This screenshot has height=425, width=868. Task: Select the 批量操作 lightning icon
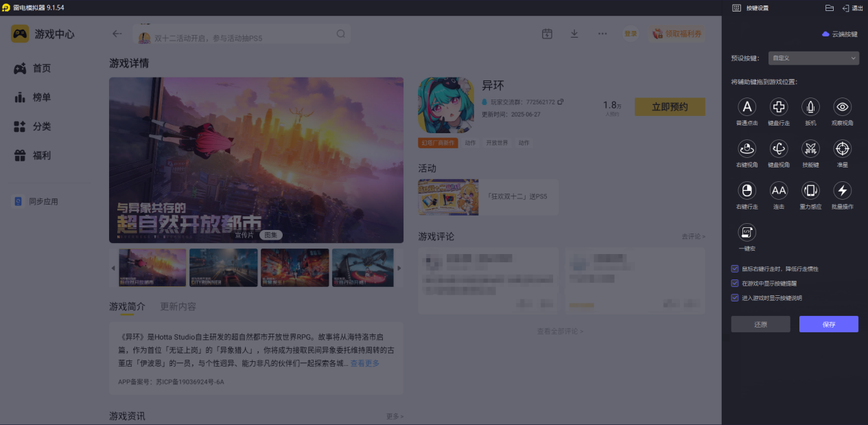843,190
